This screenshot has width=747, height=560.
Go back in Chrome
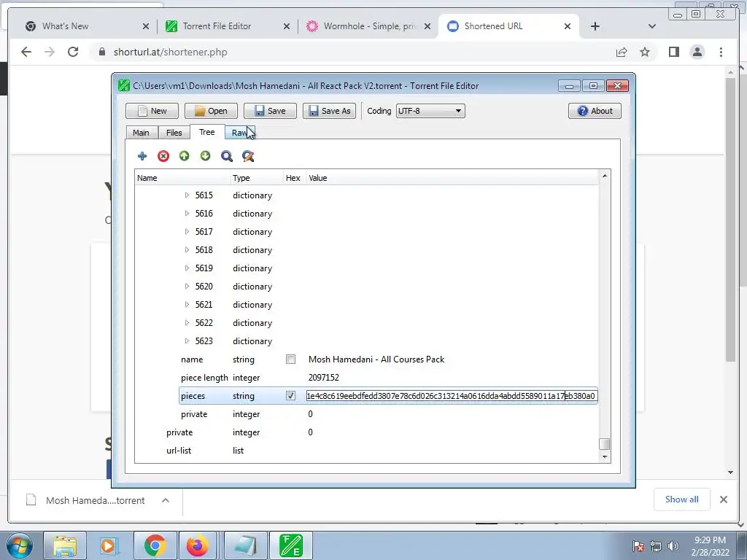click(x=26, y=52)
